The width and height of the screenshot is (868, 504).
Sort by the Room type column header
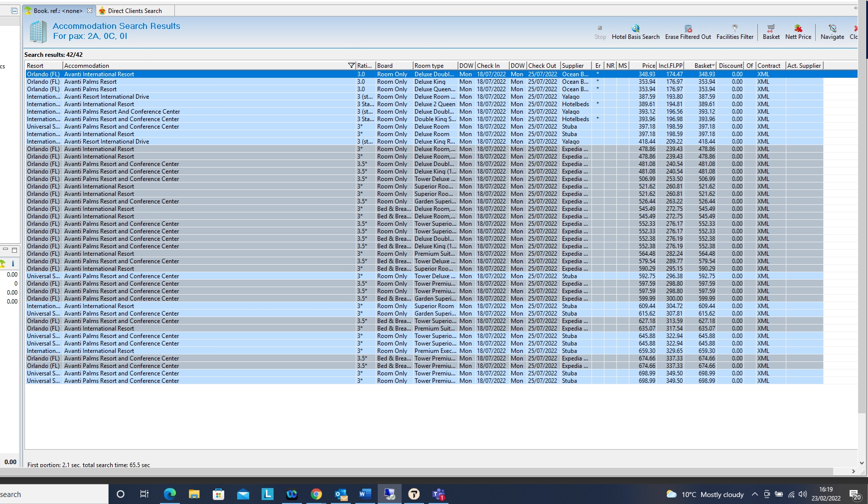pyautogui.click(x=435, y=65)
